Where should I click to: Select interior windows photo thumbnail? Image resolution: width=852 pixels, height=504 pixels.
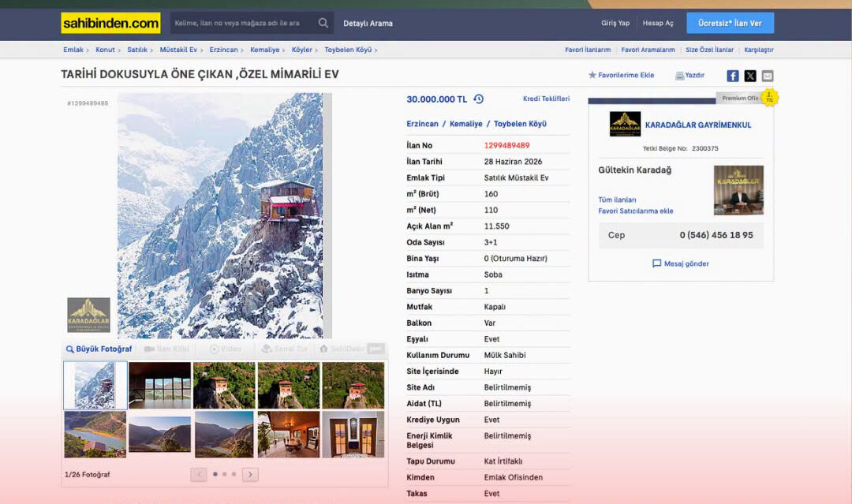click(x=159, y=385)
